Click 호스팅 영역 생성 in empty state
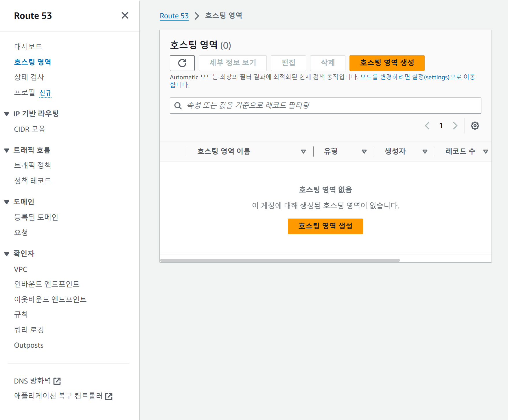This screenshot has width=508, height=420. tap(325, 226)
